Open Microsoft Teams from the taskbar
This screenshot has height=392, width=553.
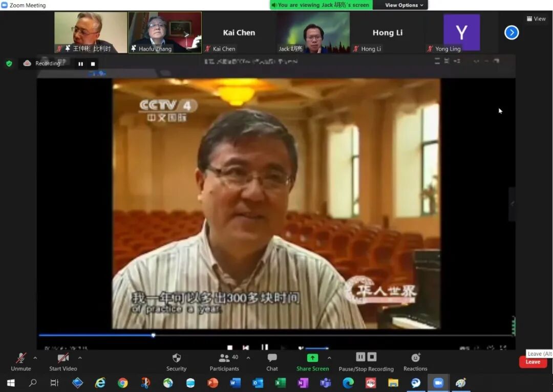pos(325,383)
